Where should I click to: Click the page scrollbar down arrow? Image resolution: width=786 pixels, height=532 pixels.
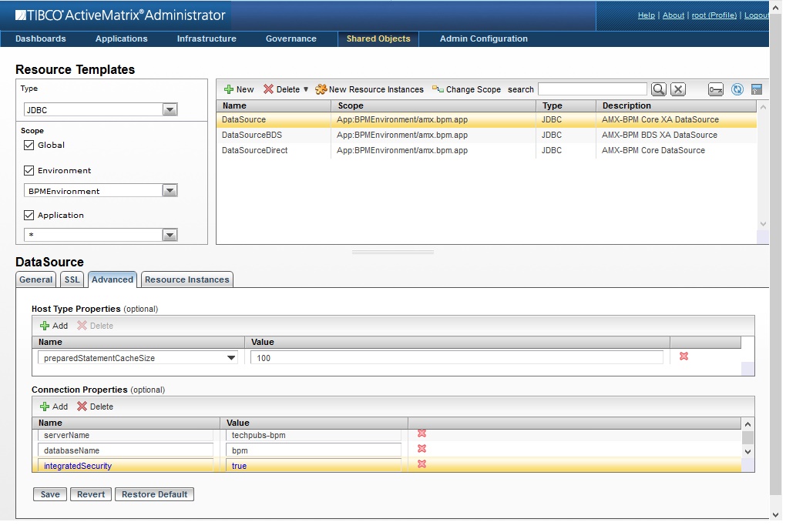776,515
